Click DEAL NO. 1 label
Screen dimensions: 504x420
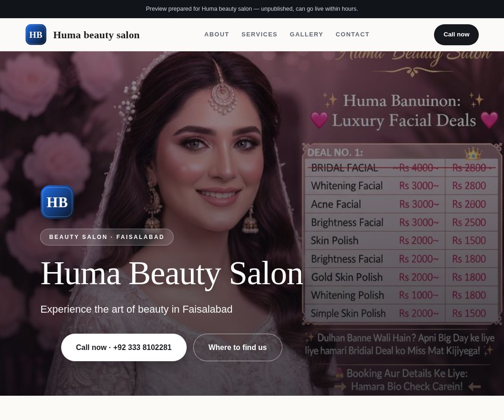tap(335, 152)
